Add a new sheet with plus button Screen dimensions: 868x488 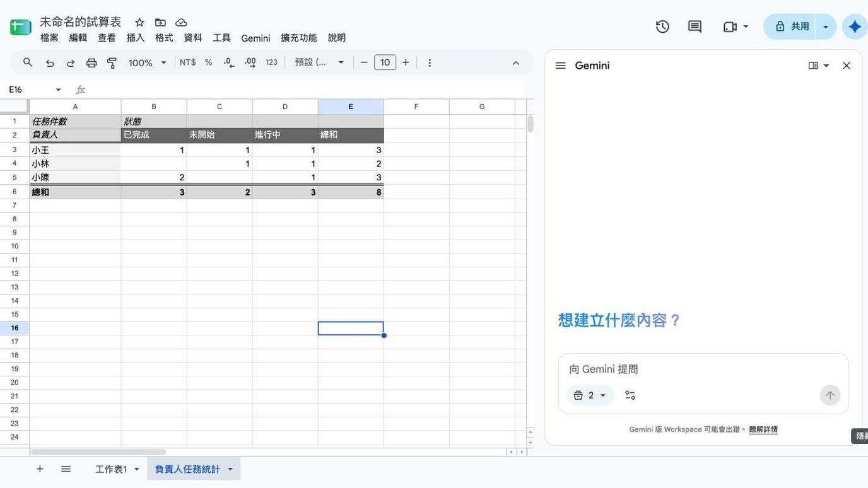(40, 469)
